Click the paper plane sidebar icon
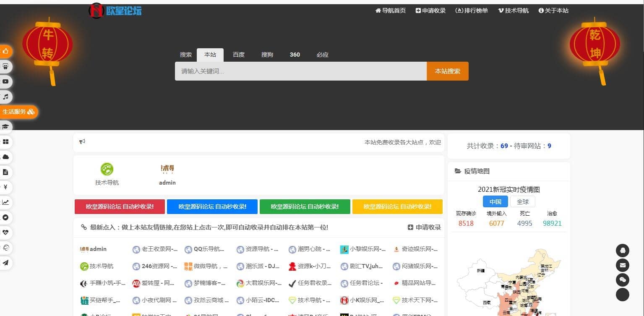Image resolution: width=644 pixels, height=316 pixels. tap(6, 263)
